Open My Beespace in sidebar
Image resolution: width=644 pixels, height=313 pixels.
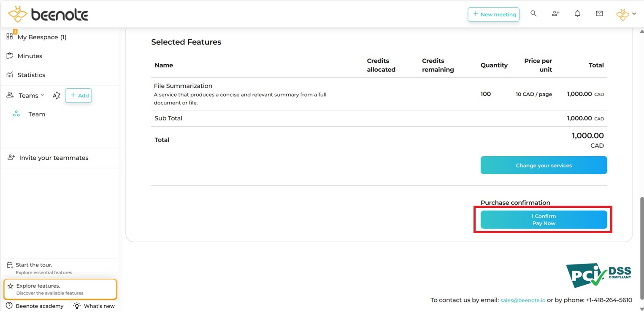point(42,37)
